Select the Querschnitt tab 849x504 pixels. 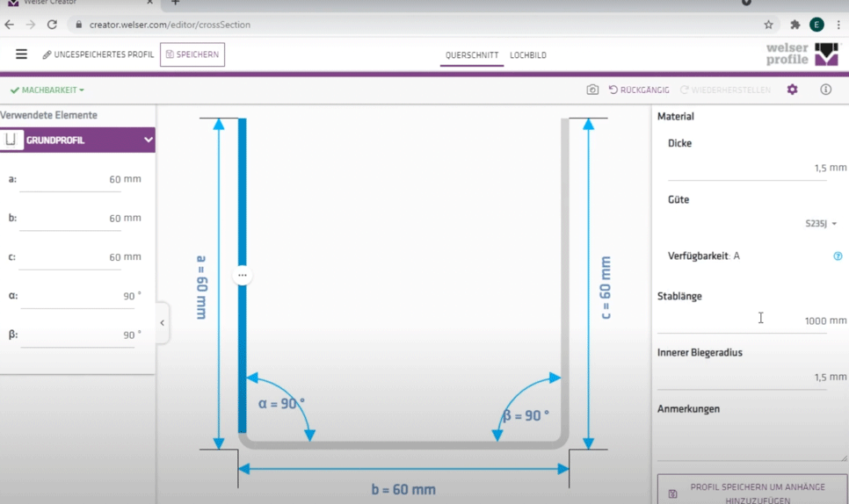472,55
